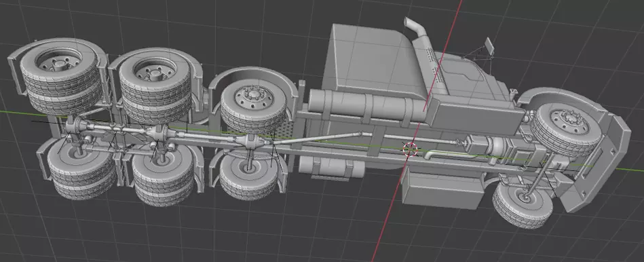Select the truck's front bumper
Image resolution: width=644 pixels, height=262 pixels.
point(599,164)
